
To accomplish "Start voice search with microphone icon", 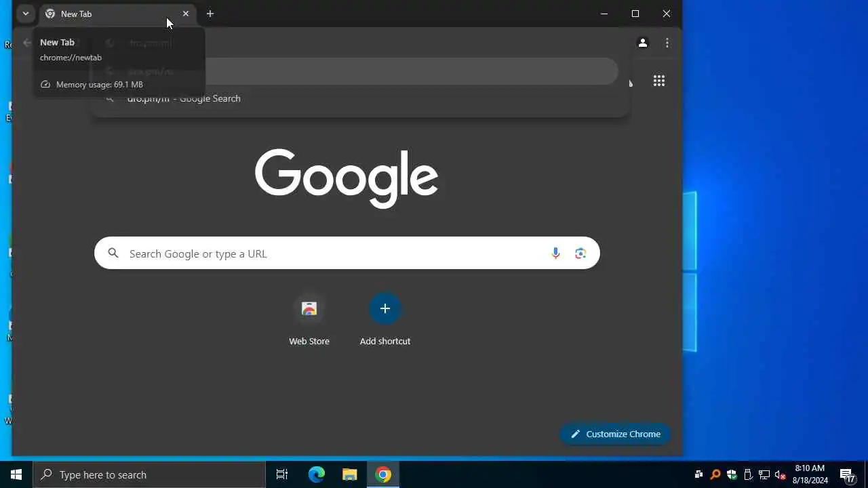I will 555,253.
